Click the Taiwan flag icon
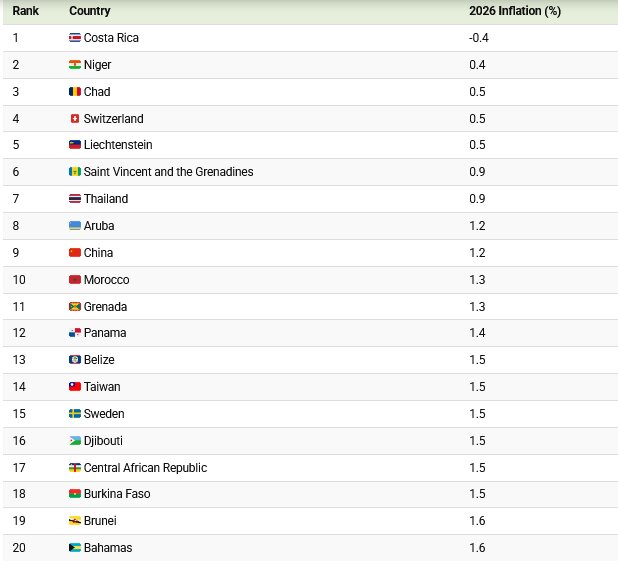Viewport: 618px width, 584px height. click(x=74, y=387)
